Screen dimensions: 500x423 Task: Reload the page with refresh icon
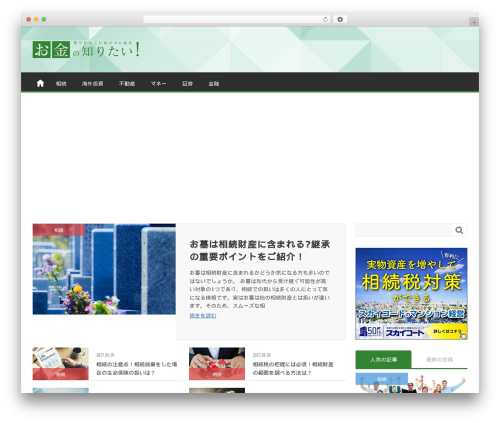[x=325, y=19]
